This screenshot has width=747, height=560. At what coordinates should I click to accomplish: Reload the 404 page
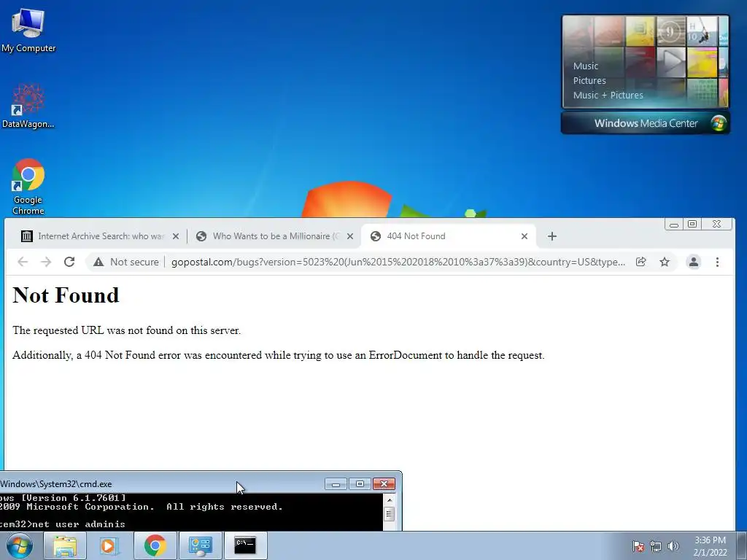click(69, 262)
